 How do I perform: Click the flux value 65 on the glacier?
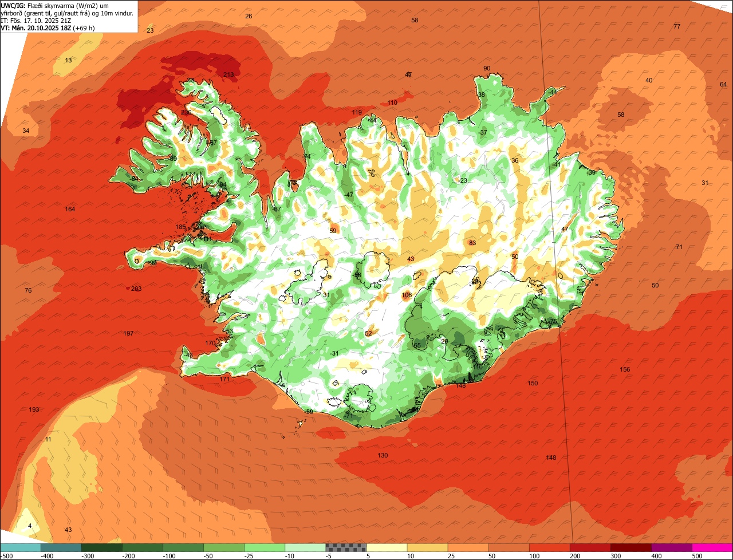tap(417, 345)
